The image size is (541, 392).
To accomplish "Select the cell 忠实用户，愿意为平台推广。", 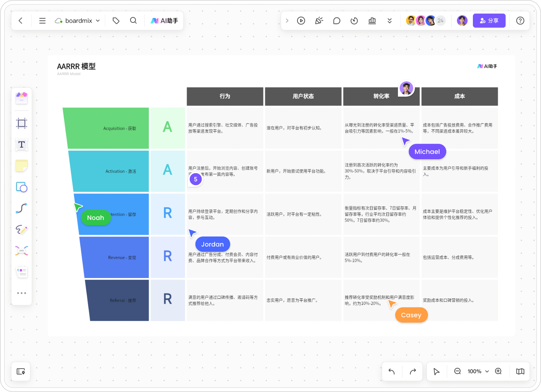I will [303, 300].
